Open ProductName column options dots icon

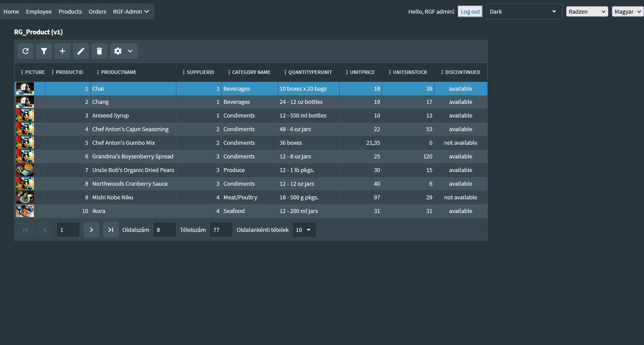click(x=98, y=72)
